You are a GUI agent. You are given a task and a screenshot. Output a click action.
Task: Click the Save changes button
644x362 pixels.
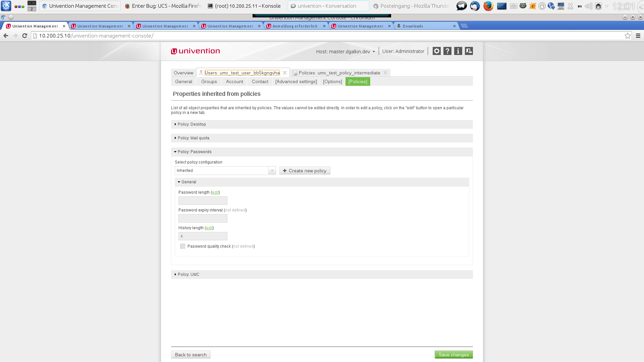[453, 355]
